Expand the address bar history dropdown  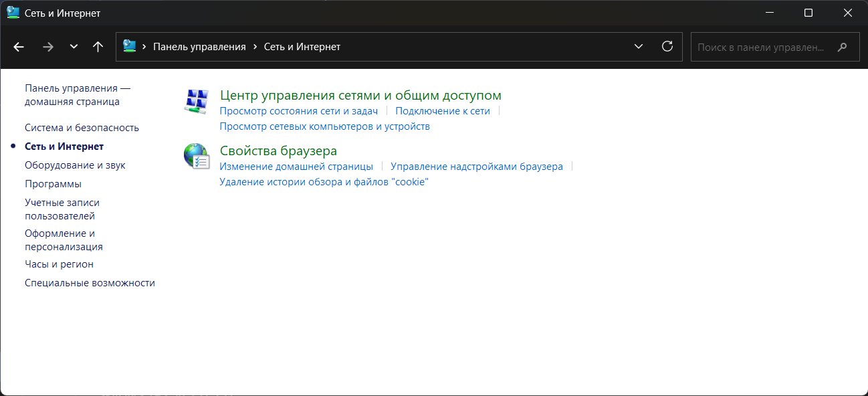coord(639,47)
